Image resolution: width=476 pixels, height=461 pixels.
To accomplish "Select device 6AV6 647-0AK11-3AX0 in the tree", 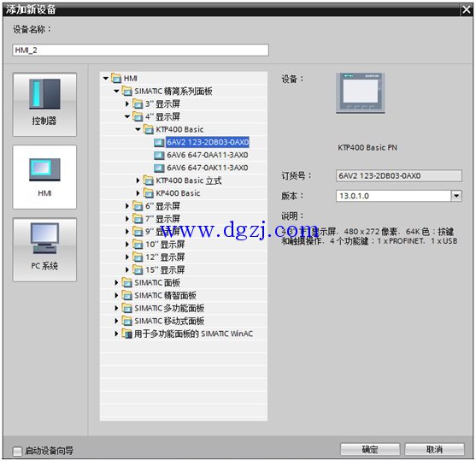I will 208,168.
